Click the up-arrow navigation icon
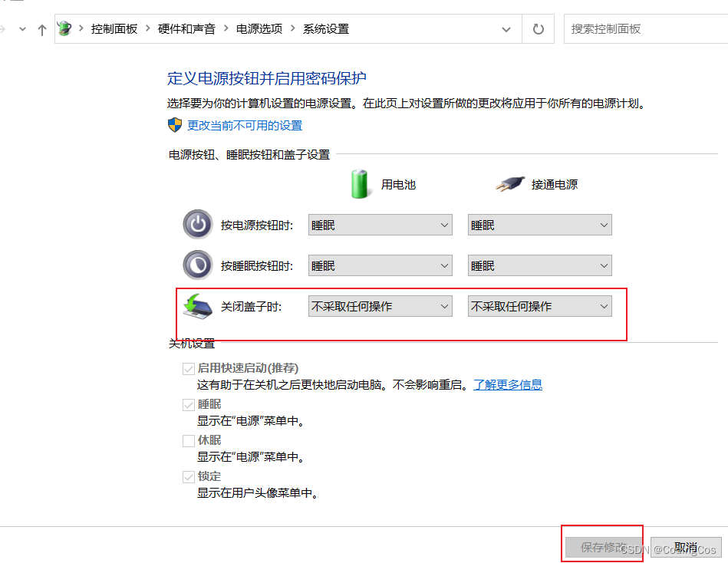 click(42, 28)
